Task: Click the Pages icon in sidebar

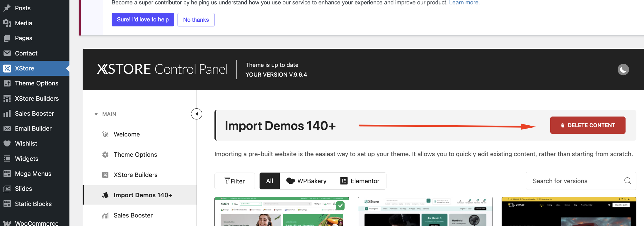Action: click(x=7, y=38)
